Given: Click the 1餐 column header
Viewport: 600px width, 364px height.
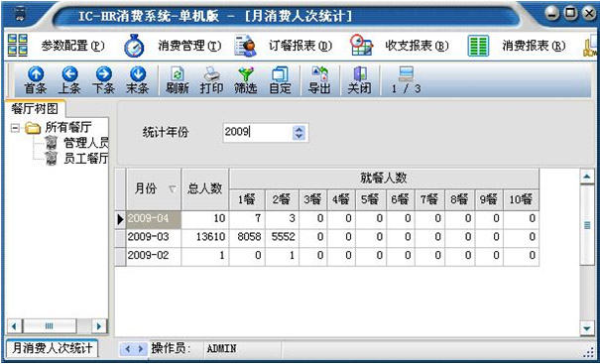Looking at the screenshot, I should [247, 199].
